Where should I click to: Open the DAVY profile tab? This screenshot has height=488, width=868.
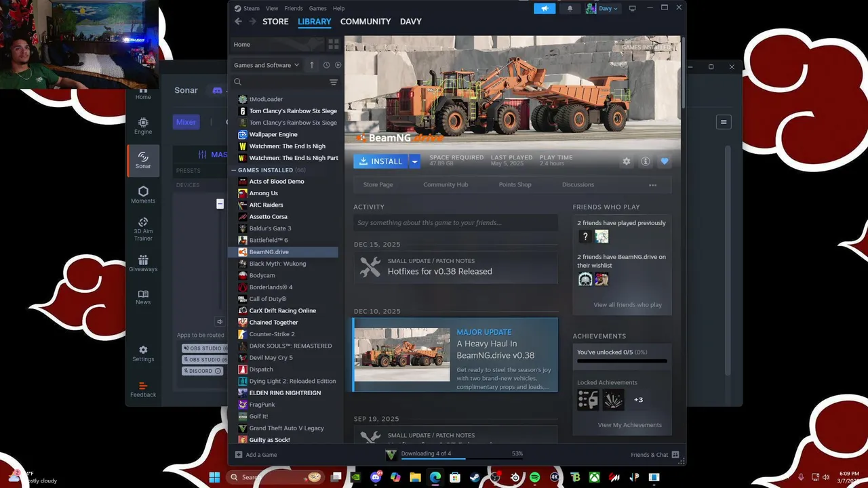411,22
